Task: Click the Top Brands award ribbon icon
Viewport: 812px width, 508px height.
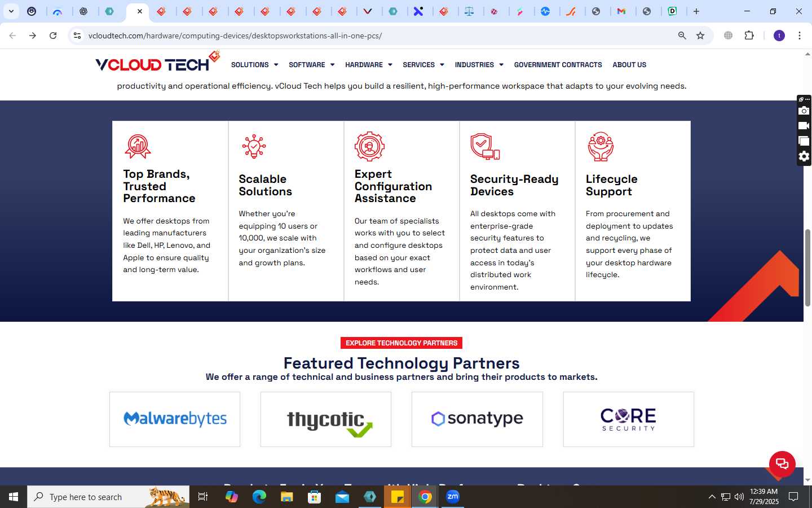Action: coord(138,147)
